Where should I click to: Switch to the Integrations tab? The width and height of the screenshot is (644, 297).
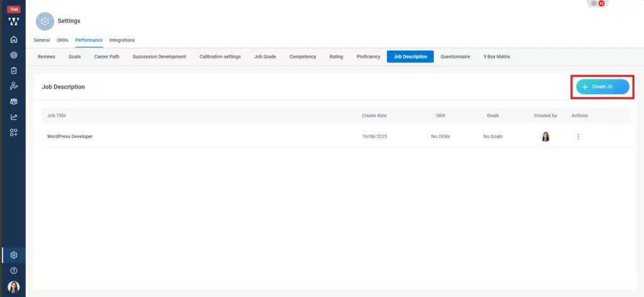pos(122,40)
